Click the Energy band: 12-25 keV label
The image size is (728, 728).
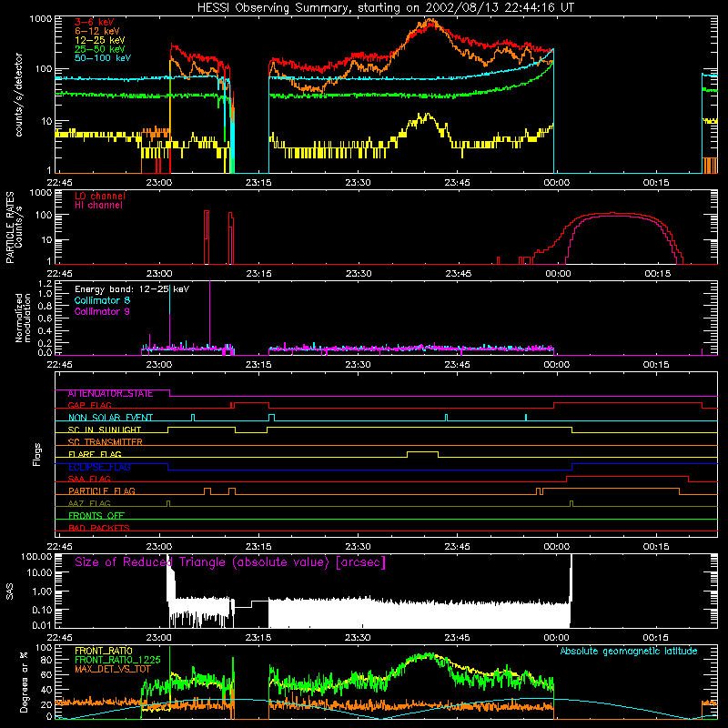[132, 289]
